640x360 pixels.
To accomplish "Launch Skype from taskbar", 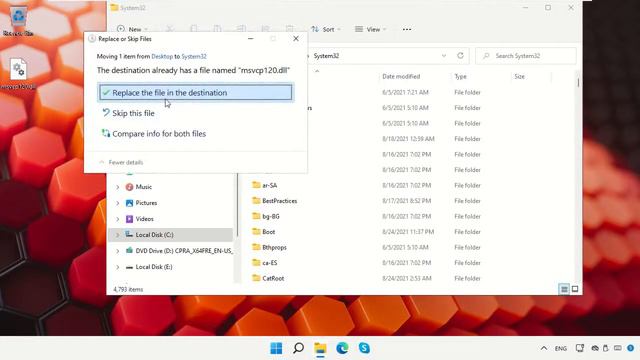I will [x=364, y=348].
